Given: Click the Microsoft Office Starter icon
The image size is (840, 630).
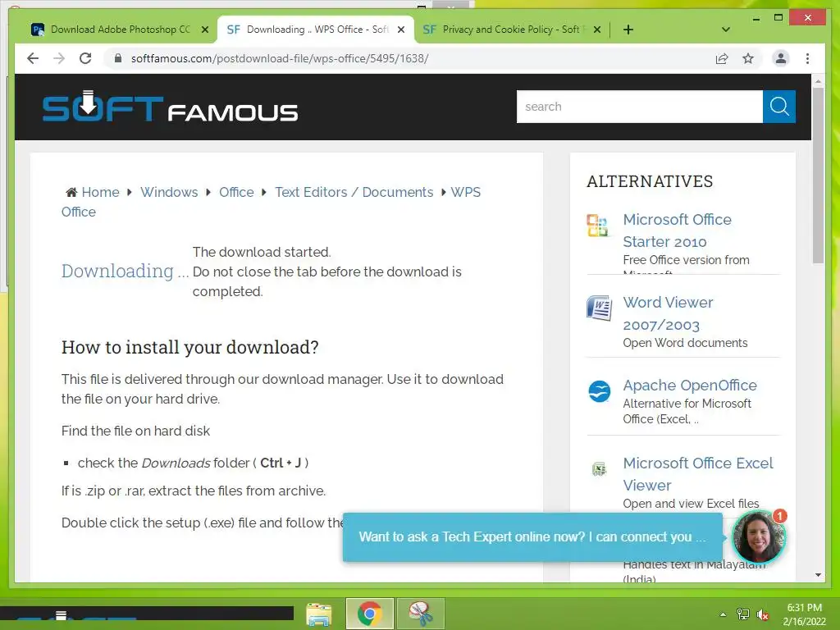Looking at the screenshot, I should [598, 225].
